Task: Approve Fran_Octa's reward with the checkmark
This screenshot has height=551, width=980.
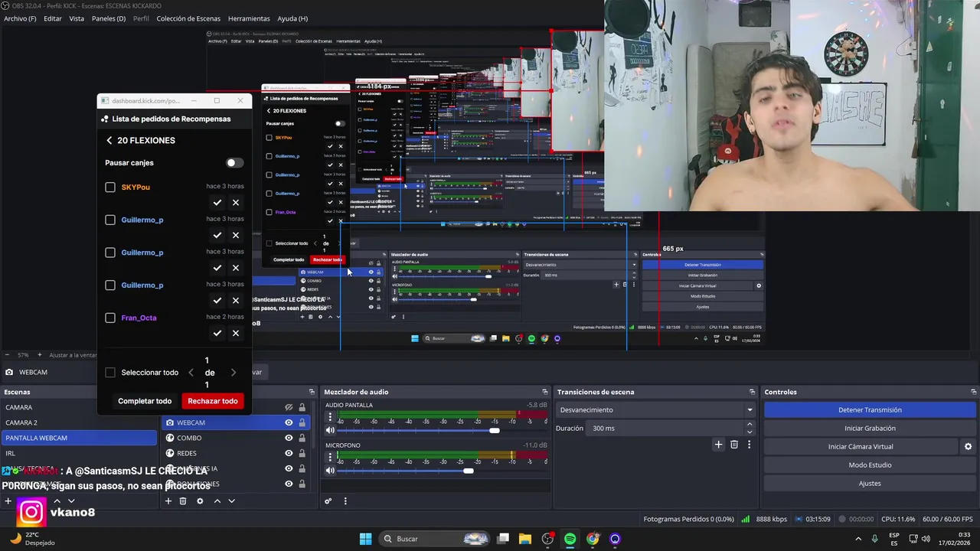Action: click(217, 334)
